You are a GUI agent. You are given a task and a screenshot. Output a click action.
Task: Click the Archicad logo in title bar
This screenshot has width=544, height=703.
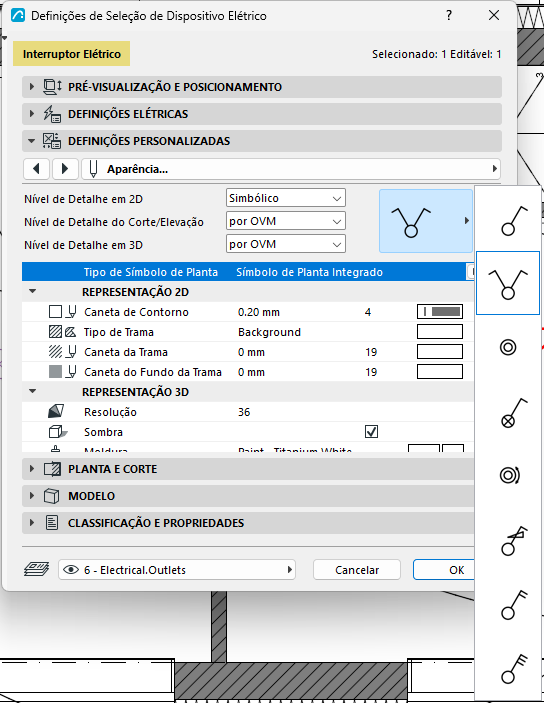click(x=18, y=16)
